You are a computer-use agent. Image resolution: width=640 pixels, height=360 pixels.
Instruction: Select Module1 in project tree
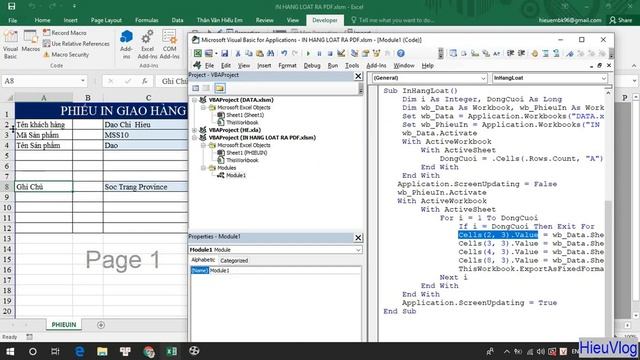[236, 176]
